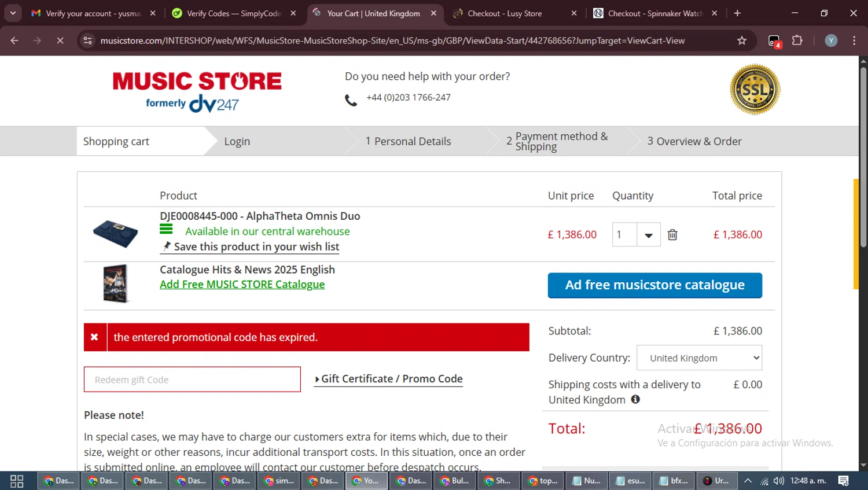The image size is (868, 490).
Task: Click the address bar URL
Action: [x=392, y=40]
